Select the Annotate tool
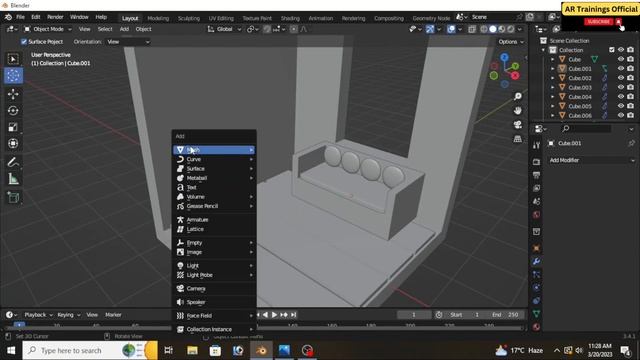 click(13, 162)
